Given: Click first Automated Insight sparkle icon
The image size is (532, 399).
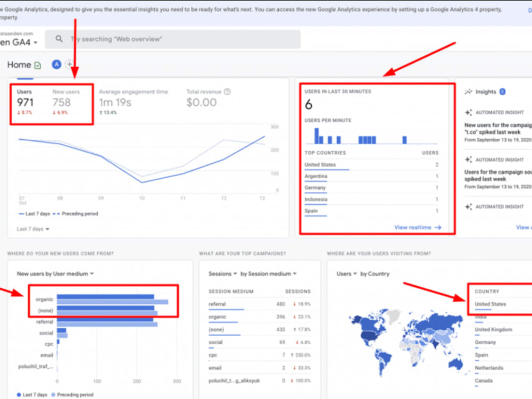Looking at the screenshot, I should coord(468,112).
